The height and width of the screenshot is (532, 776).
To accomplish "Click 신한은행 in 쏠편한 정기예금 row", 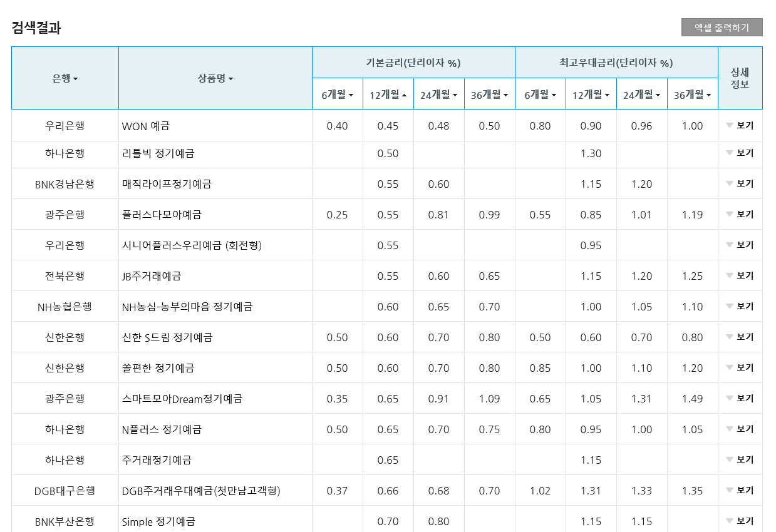I will point(65,368).
